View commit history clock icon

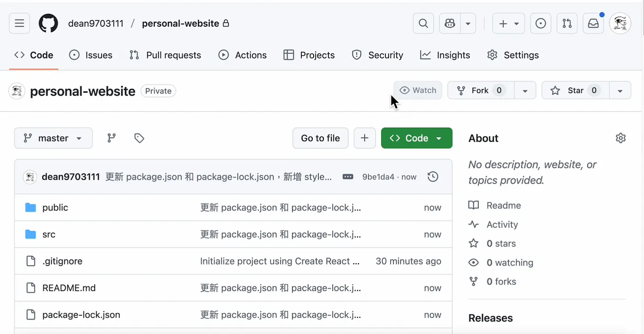tap(433, 177)
